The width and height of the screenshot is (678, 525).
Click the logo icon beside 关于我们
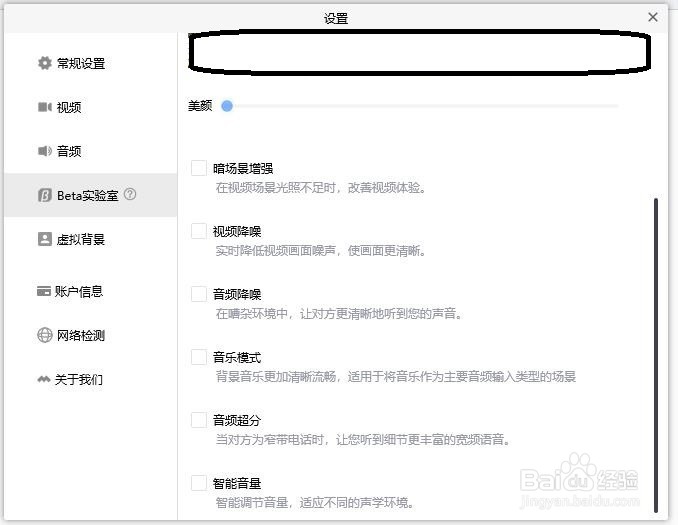click(44, 379)
